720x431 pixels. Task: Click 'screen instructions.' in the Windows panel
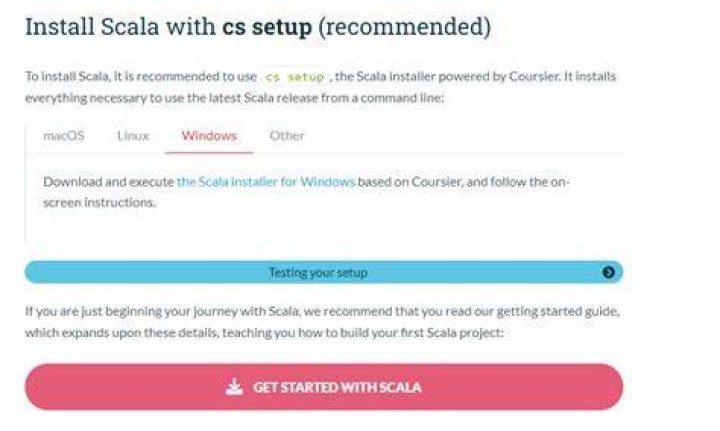[99, 202]
